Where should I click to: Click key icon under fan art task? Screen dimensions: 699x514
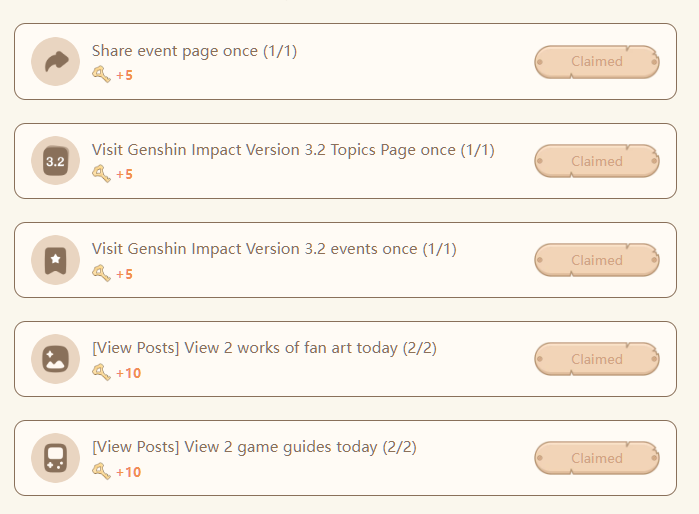[x=101, y=372]
